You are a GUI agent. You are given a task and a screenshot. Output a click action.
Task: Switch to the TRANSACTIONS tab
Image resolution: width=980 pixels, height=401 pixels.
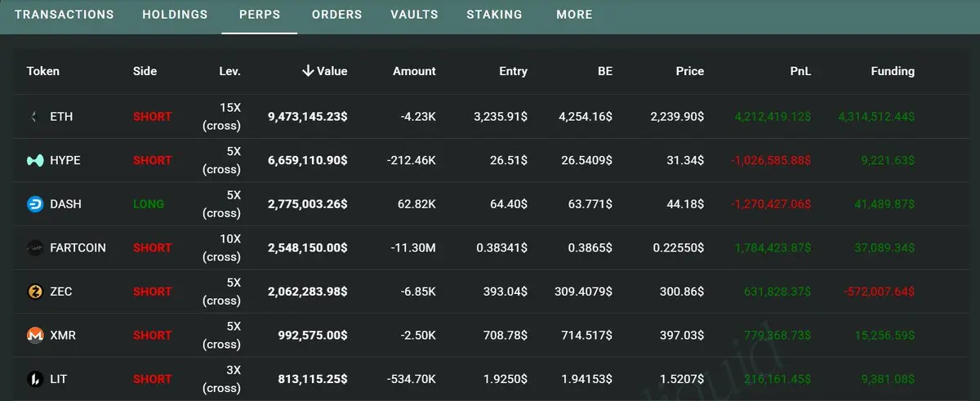[x=65, y=15]
